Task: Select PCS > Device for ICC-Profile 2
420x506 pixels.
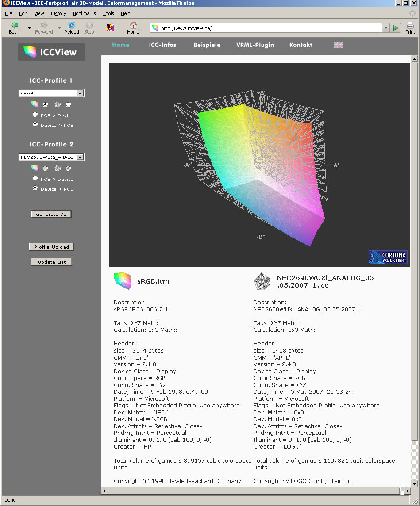Action: pos(35,179)
